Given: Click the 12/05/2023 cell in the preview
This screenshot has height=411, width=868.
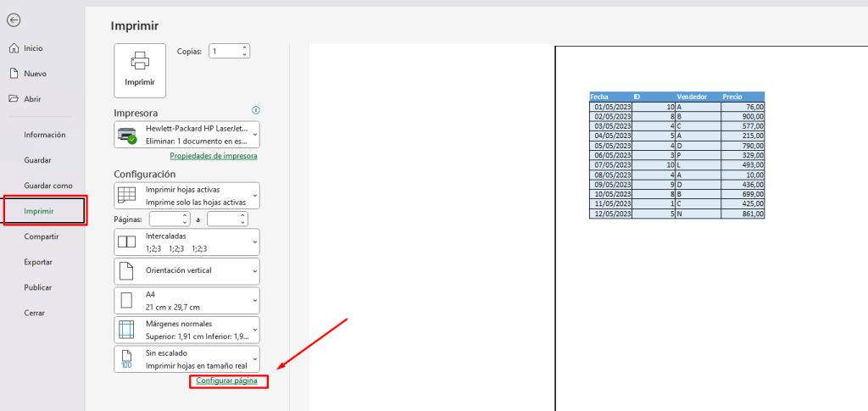Looking at the screenshot, I should [610, 214].
